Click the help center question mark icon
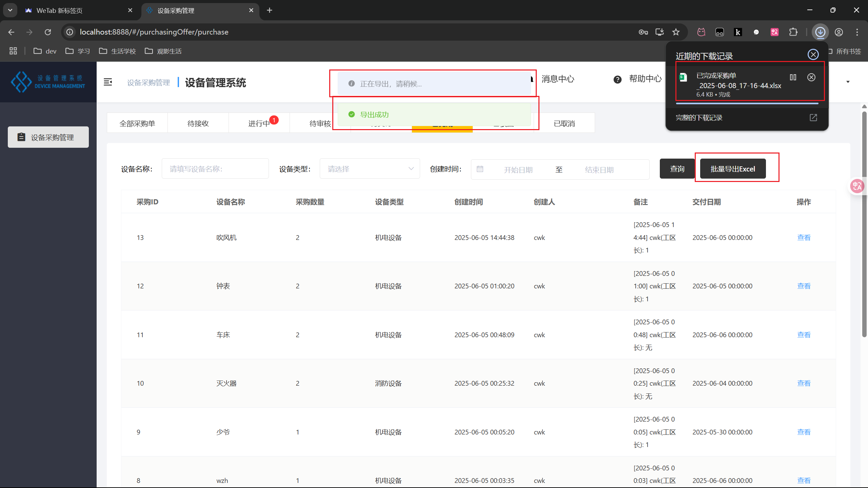This screenshot has width=868, height=488. [617, 79]
